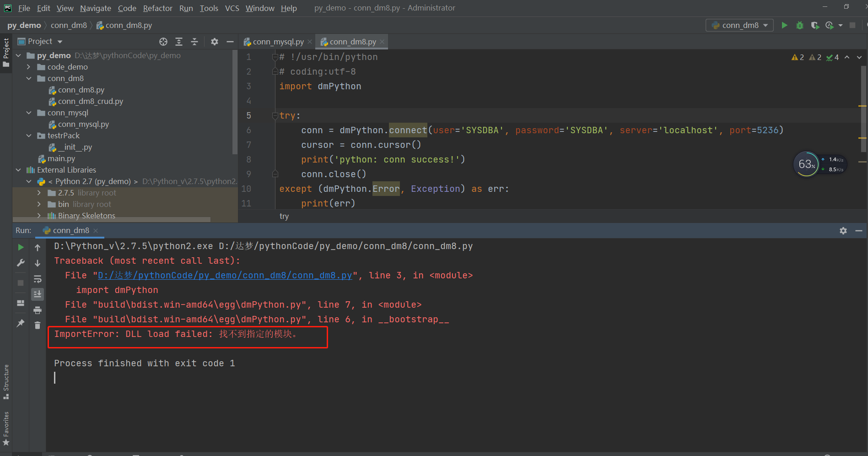868x456 pixels.
Task: Expand the bin library root
Action: point(39,204)
